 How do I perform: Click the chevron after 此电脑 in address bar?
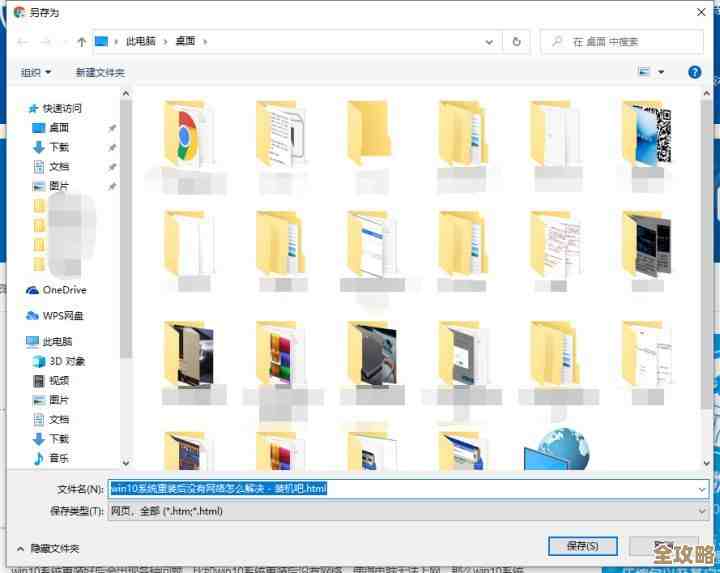pyautogui.click(x=165, y=42)
